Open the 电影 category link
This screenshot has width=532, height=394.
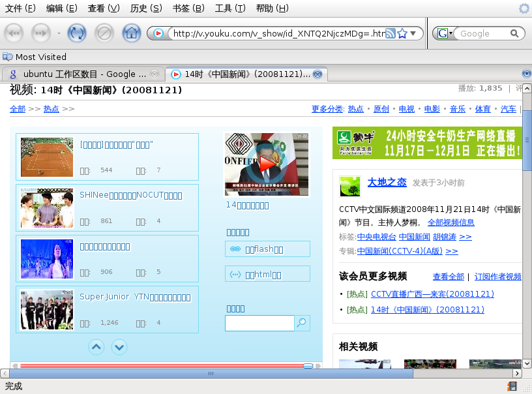432,109
